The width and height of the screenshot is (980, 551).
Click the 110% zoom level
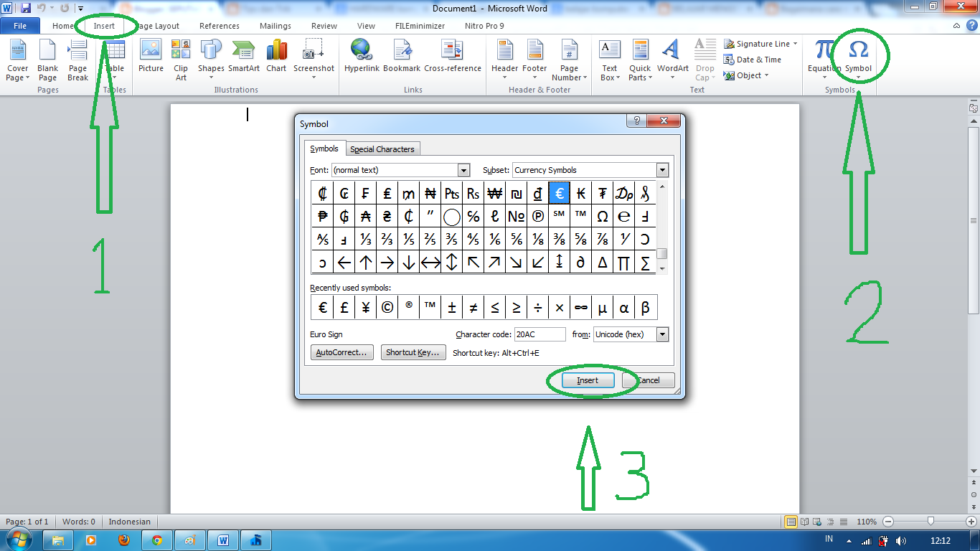coord(867,522)
